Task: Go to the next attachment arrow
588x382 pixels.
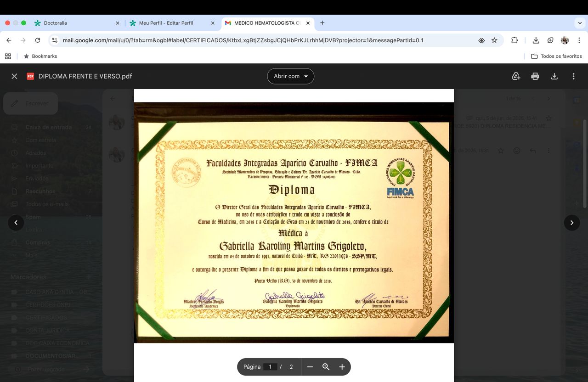Action: [x=571, y=223]
